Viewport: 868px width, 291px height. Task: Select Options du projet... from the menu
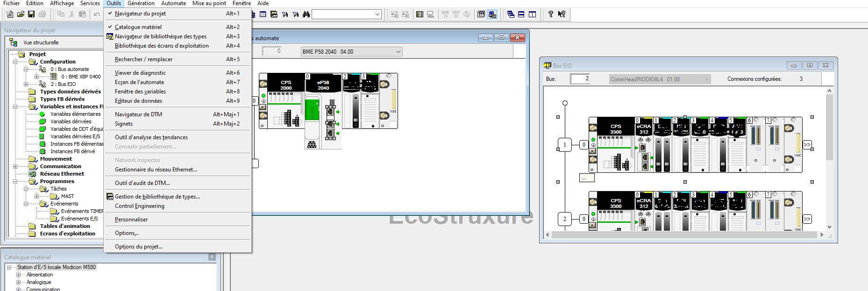click(x=139, y=247)
